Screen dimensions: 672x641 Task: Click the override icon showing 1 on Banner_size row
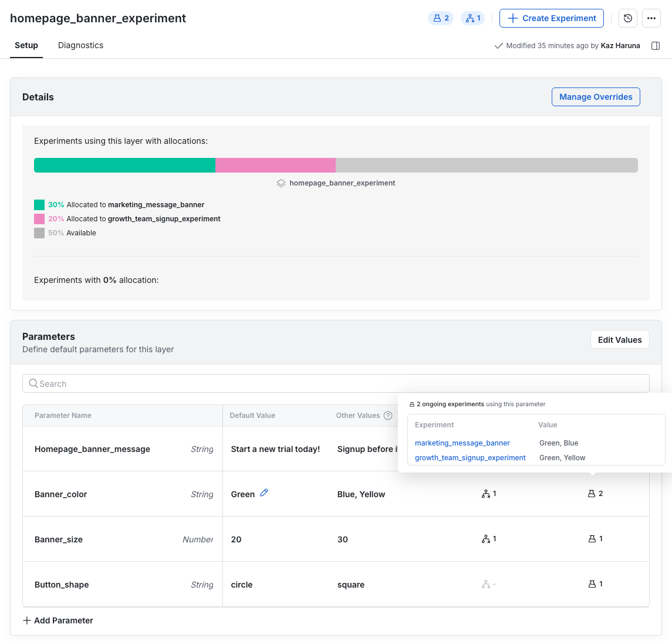click(x=488, y=539)
